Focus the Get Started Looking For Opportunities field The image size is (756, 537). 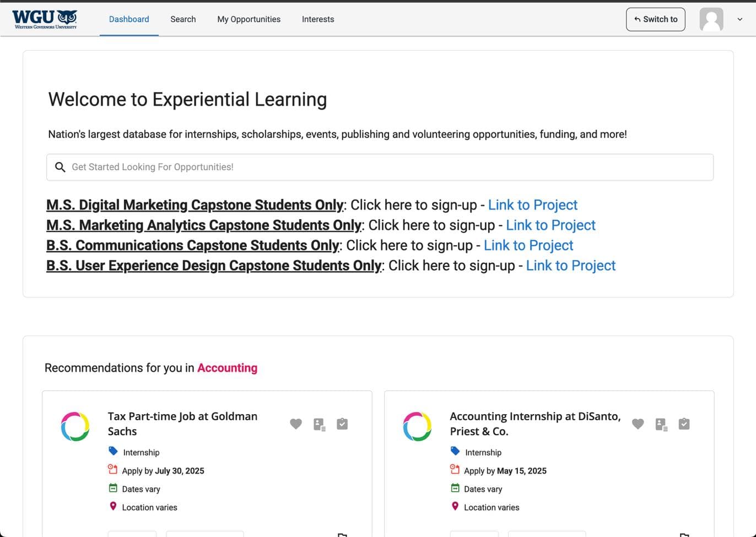[380, 167]
